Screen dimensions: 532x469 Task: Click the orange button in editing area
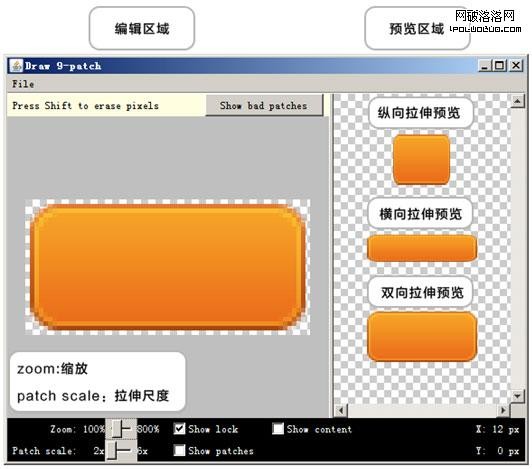(168, 266)
